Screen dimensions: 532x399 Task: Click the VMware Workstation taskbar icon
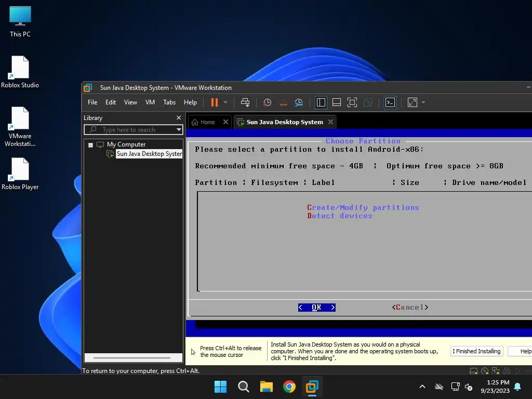(312, 387)
